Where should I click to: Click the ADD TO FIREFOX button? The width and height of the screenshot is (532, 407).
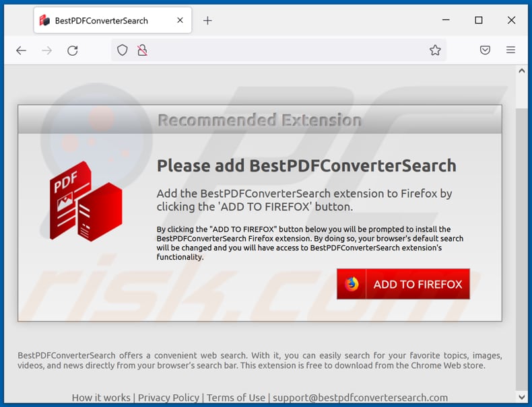click(x=403, y=284)
